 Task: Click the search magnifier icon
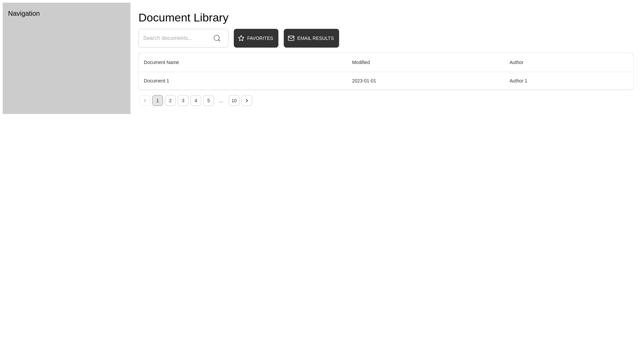point(217,38)
